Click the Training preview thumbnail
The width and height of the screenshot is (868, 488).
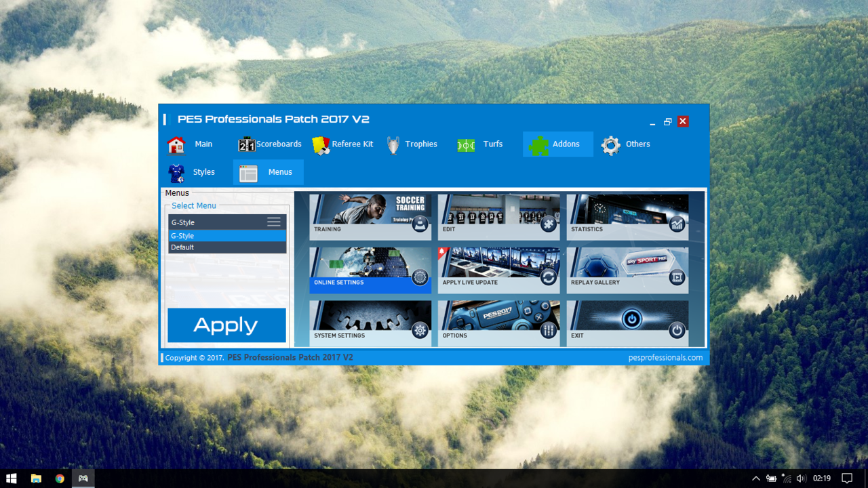point(370,209)
